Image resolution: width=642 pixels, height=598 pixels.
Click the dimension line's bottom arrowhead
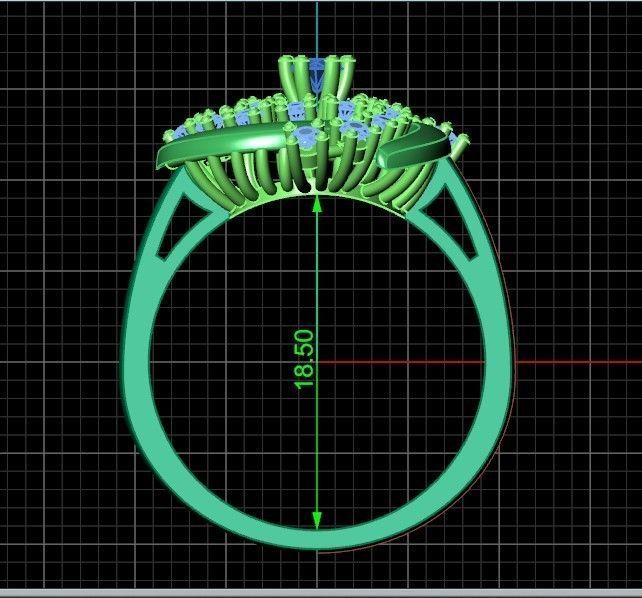pos(317,520)
